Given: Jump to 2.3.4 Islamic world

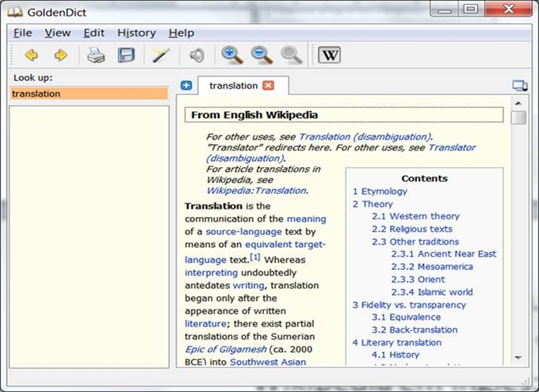Looking at the screenshot, I should coord(432,292).
